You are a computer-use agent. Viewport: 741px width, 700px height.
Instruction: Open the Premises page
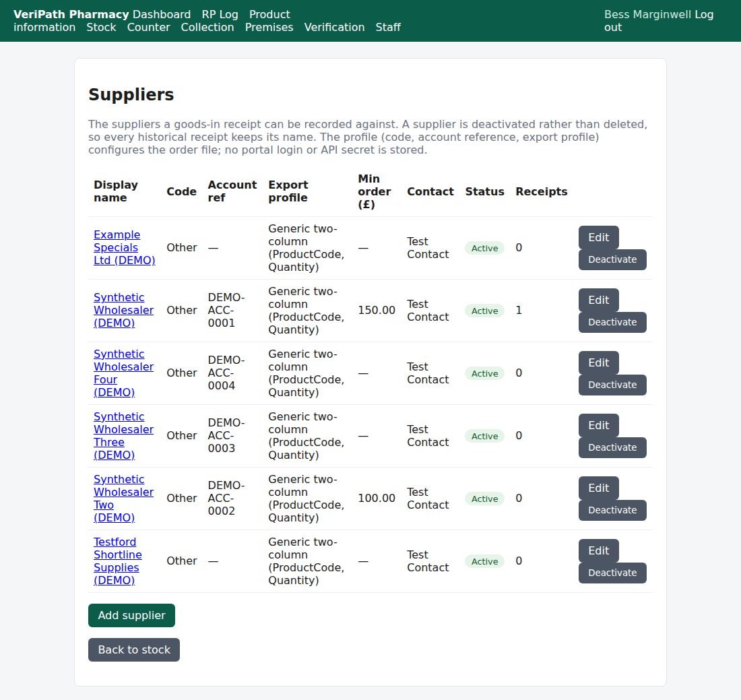tap(269, 27)
